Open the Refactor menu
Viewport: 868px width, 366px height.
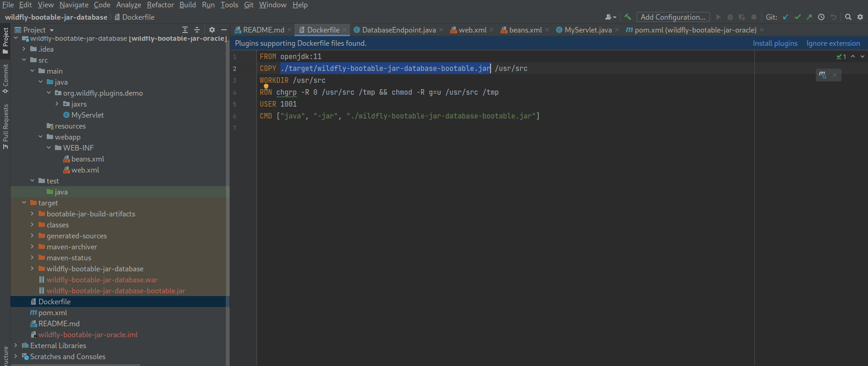coord(160,5)
